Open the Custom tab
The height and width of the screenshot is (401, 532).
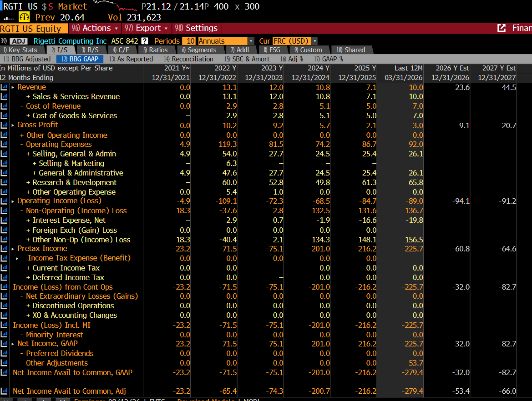pos(308,50)
